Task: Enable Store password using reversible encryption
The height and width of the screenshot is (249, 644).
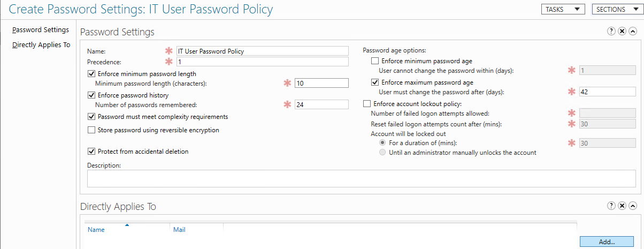Action: [x=91, y=130]
